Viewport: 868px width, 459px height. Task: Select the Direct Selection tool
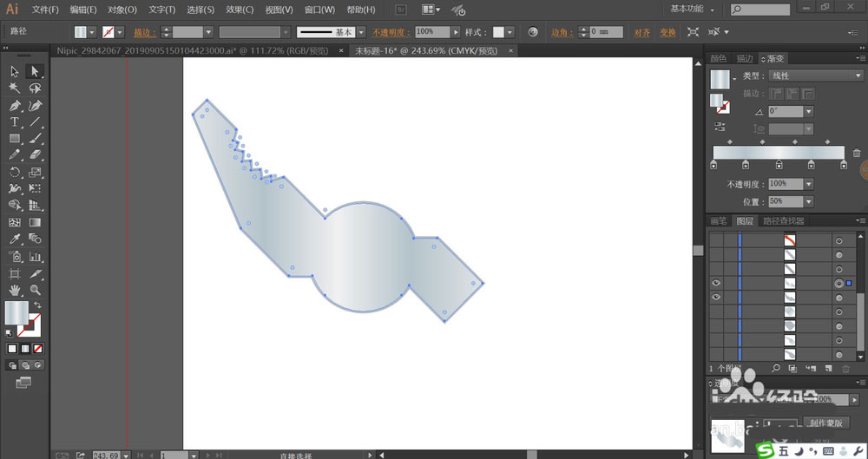click(35, 71)
